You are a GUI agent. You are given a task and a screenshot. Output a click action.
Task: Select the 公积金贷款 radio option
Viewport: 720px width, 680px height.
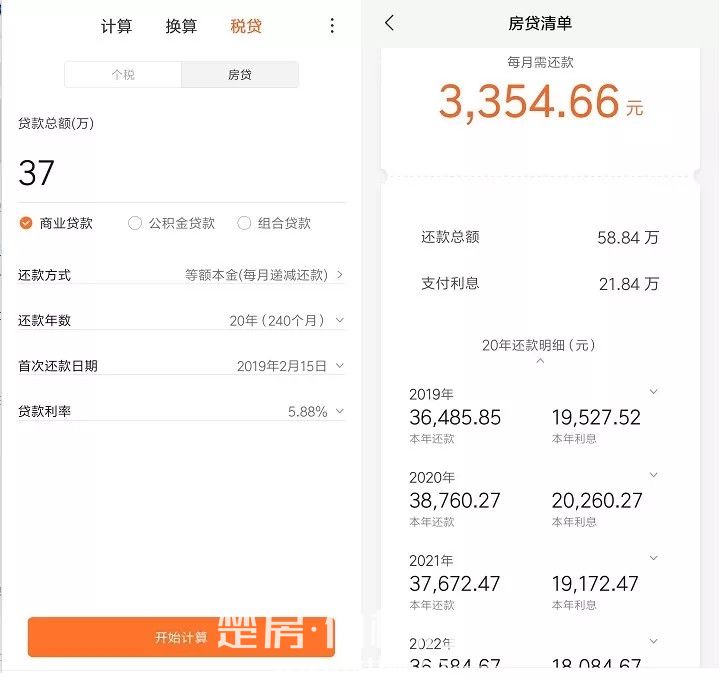coord(135,223)
